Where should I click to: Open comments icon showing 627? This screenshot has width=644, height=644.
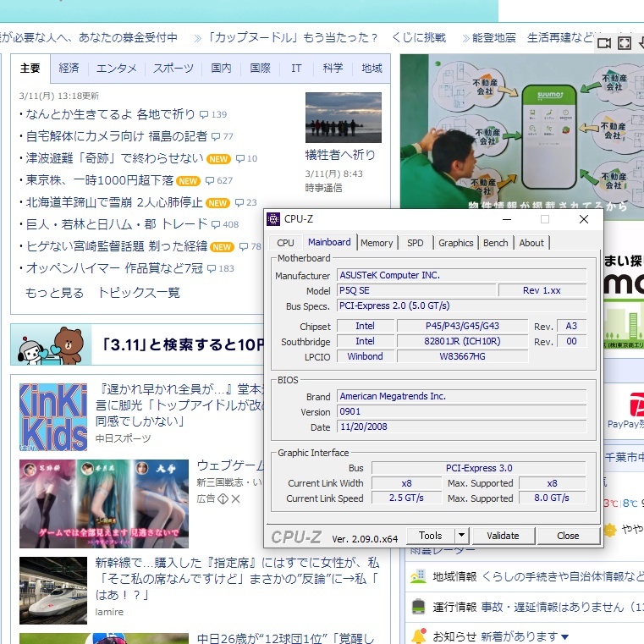click(x=210, y=181)
